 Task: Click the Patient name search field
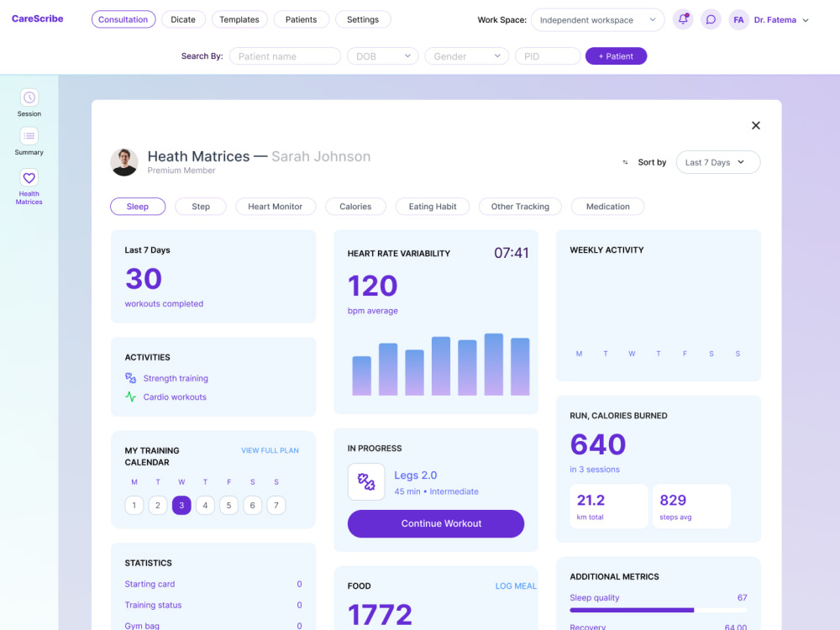[285, 56]
